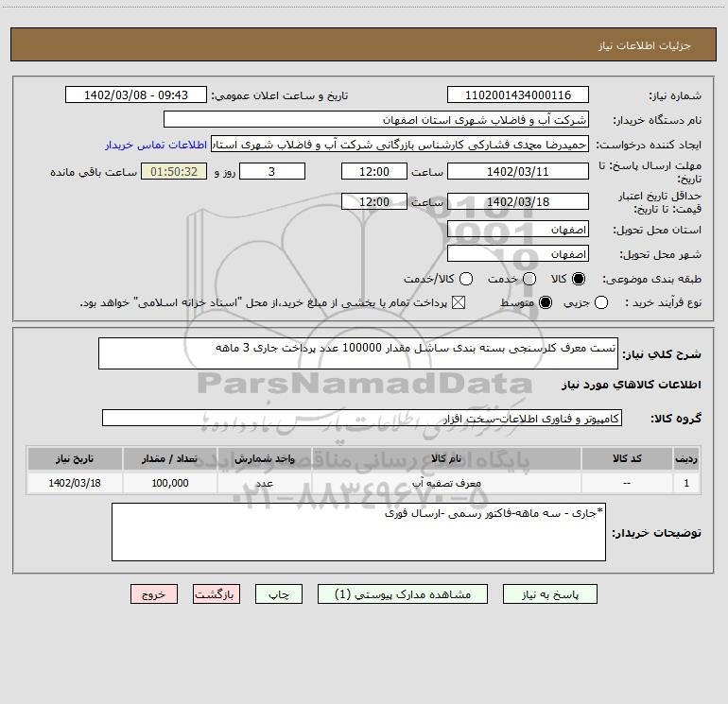The height and width of the screenshot is (704, 728).
Task: Select the کالا radio button
Action: point(579,279)
